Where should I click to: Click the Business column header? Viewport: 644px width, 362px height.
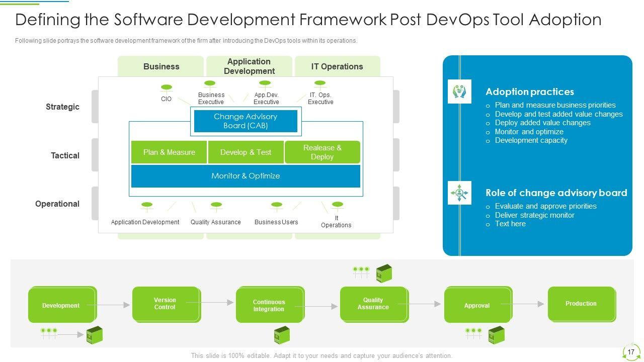[161, 66]
